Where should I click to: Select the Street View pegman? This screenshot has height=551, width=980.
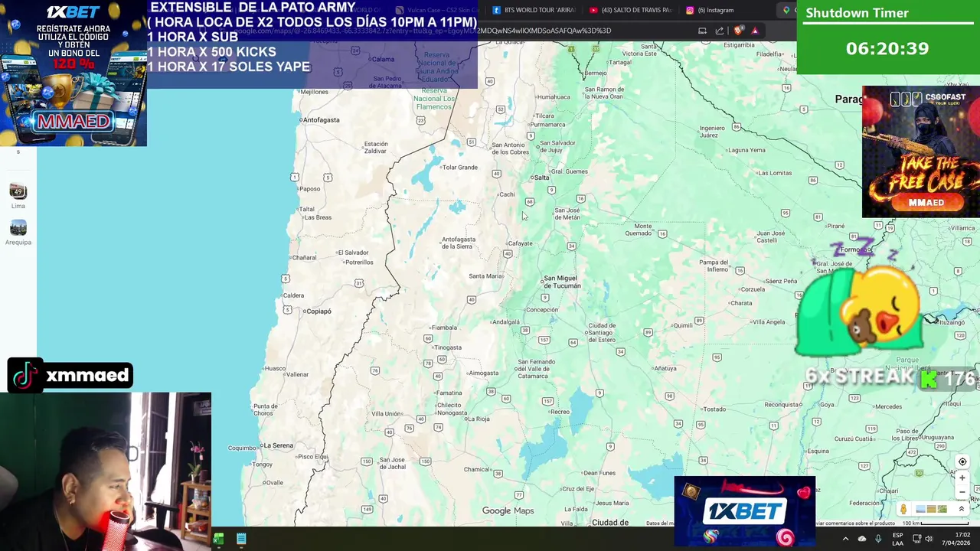click(903, 510)
